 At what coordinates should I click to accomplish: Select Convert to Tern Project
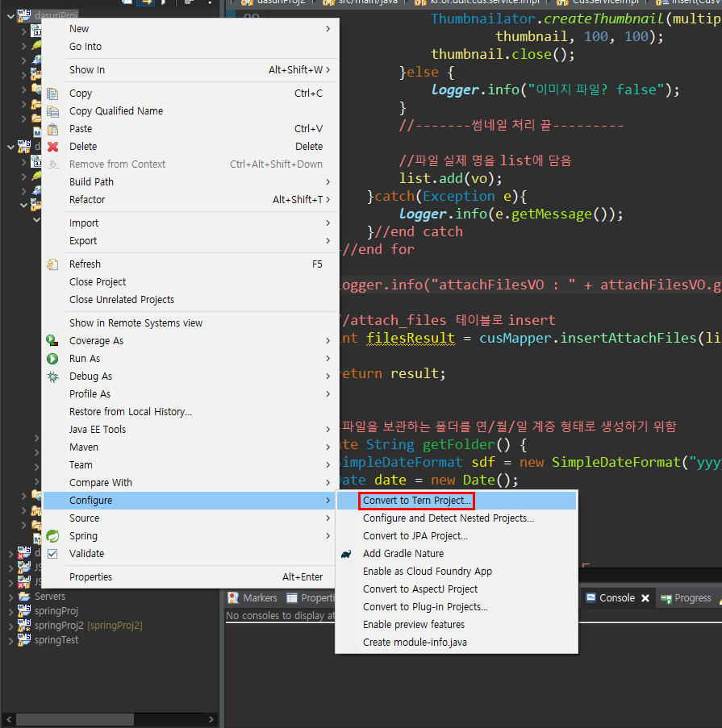pos(457,501)
